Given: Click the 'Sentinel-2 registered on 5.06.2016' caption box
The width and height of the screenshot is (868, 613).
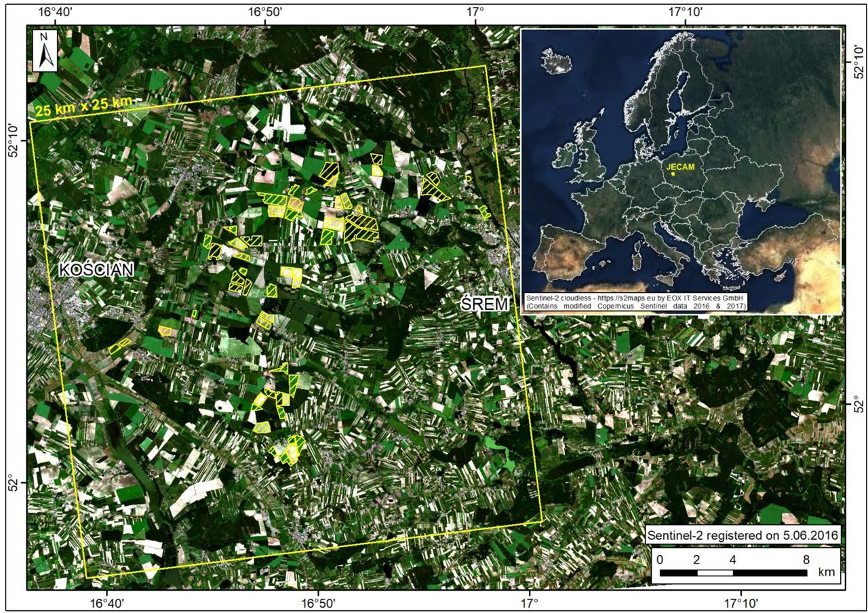Looking at the screenshot, I should (743, 535).
